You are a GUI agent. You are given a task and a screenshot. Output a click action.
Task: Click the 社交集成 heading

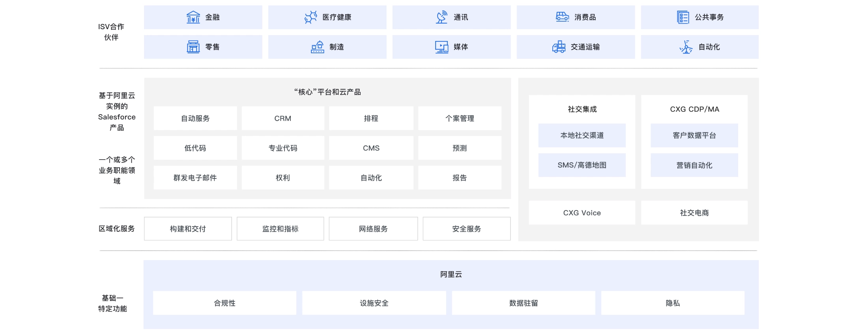tap(582, 109)
